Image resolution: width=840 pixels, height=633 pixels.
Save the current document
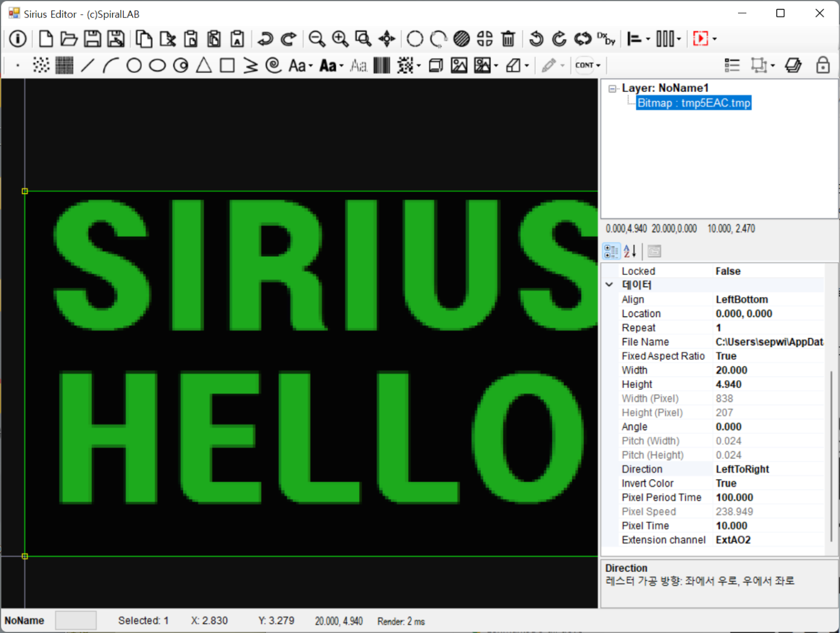93,39
